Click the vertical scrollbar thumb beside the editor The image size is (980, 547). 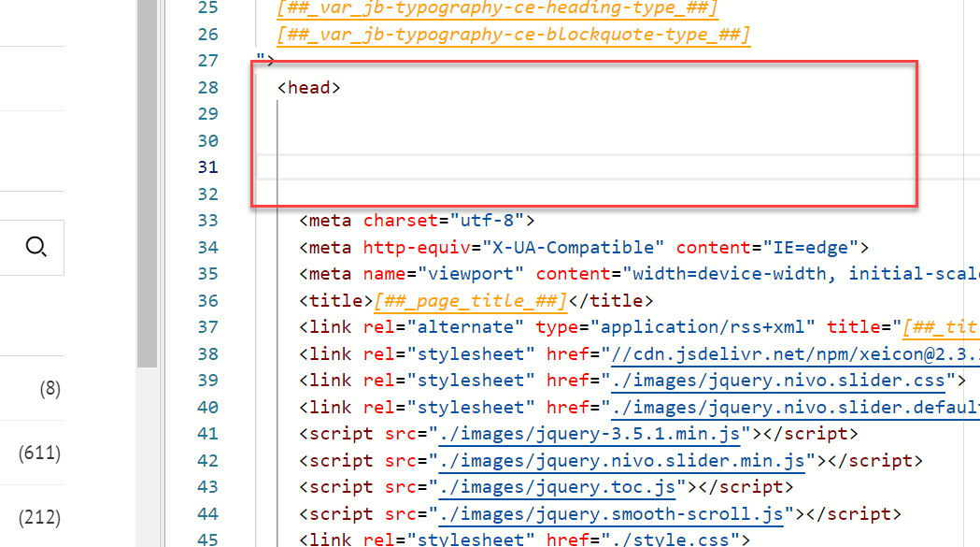tap(148, 184)
